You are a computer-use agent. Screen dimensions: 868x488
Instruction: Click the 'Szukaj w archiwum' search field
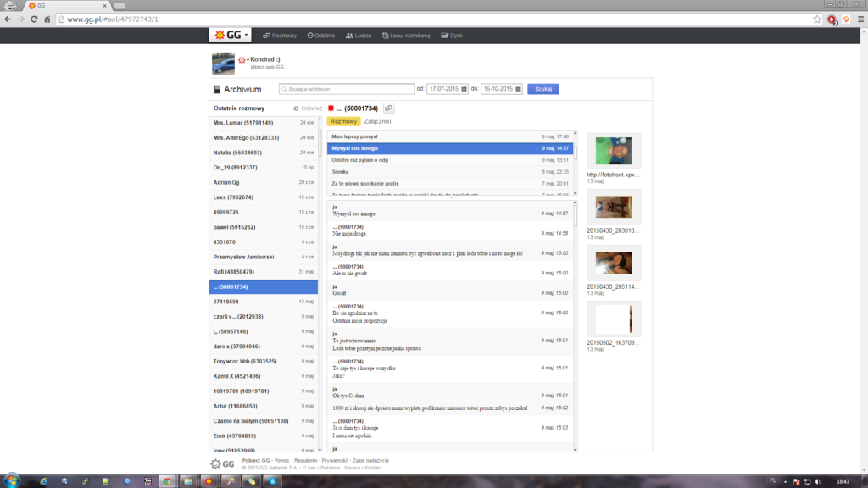(x=347, y=89)
